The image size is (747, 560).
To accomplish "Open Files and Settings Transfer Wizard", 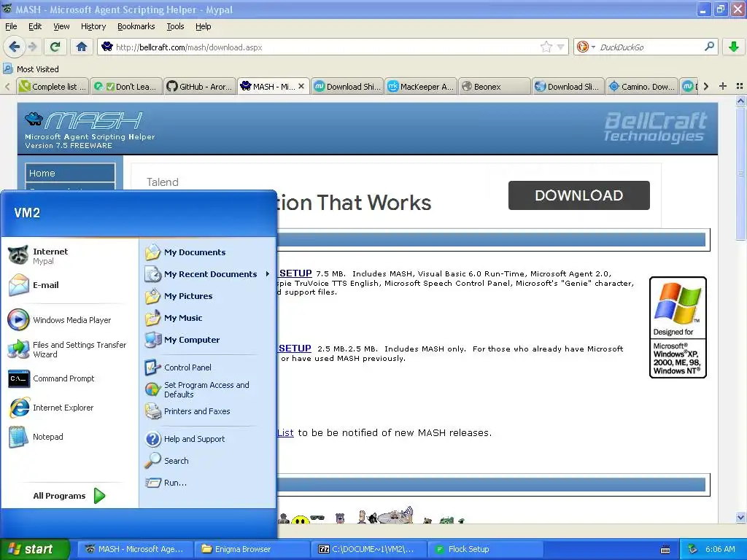I will pos(70,349).
